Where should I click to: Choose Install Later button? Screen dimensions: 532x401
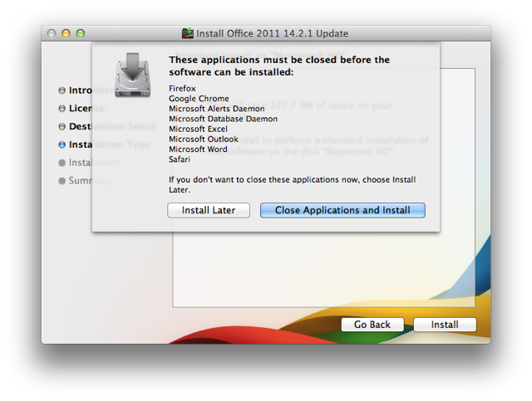coord(209,210)
